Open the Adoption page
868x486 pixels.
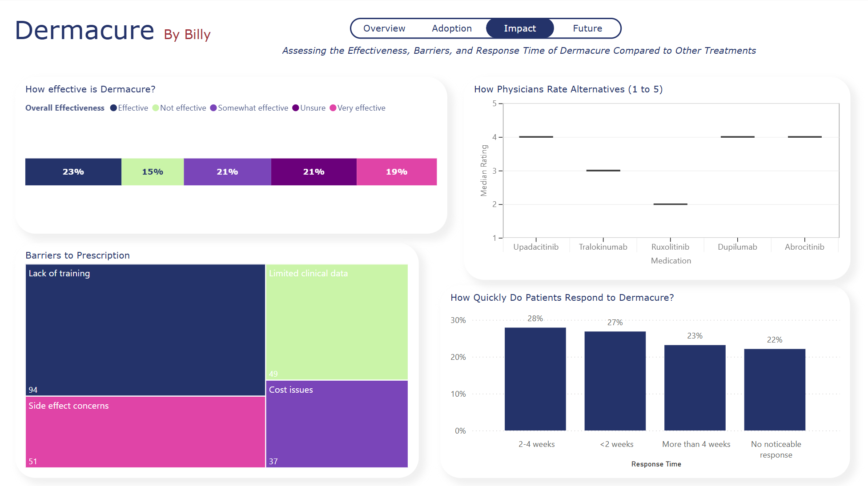[452, 28]
